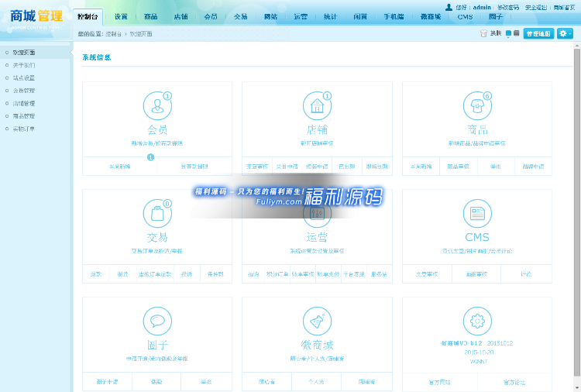
Task: Click 文章审核 in the CMS card
Action: coord(427,274)
